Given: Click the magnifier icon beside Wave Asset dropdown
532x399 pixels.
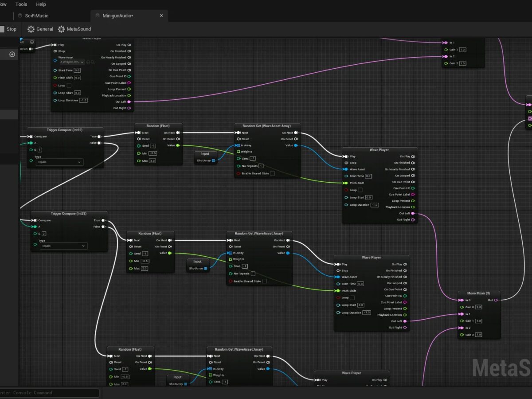Looking at the screenshot, I should click(93, 63).
